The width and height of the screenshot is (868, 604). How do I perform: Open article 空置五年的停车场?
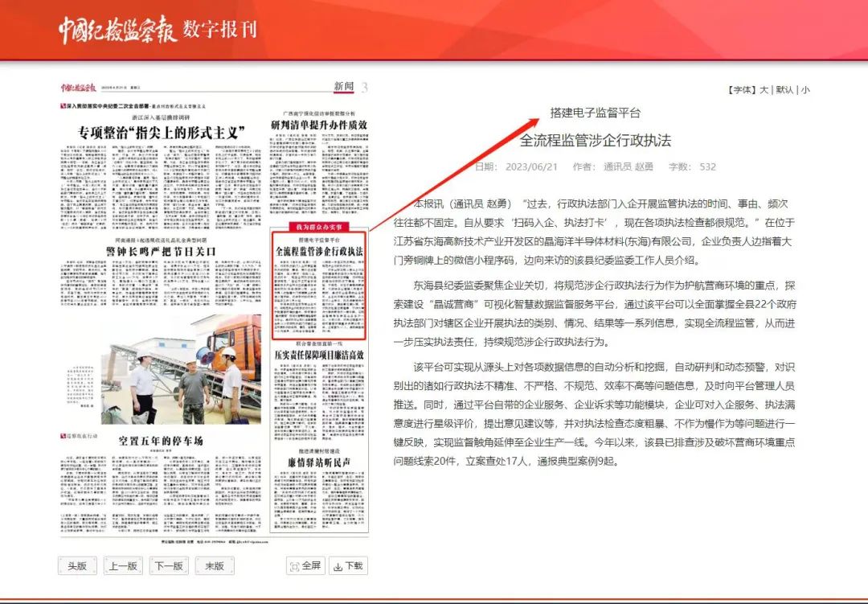click(x=162, y=441)
